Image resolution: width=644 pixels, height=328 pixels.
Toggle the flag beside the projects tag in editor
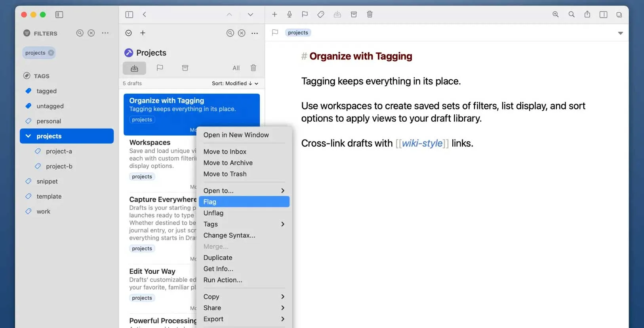[x=275, y=33]
